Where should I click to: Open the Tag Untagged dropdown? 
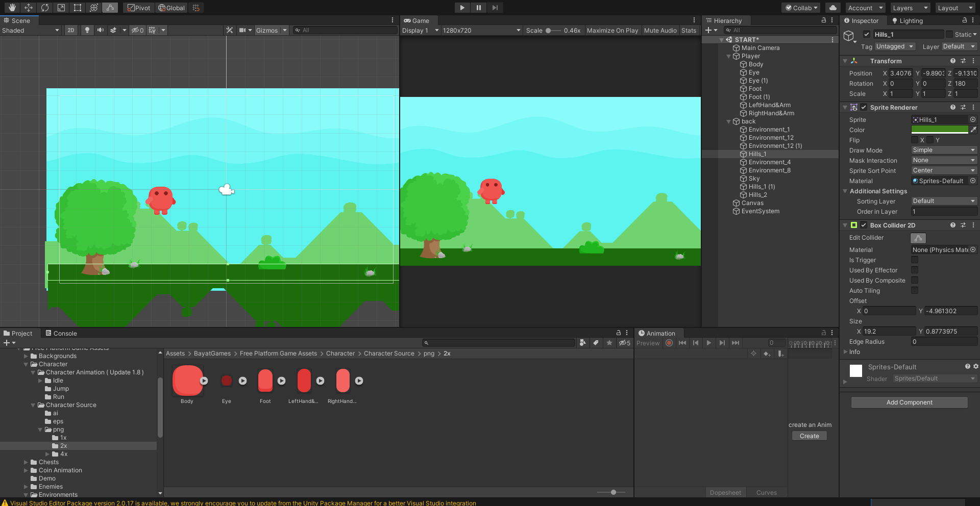[x=895, y=46]
